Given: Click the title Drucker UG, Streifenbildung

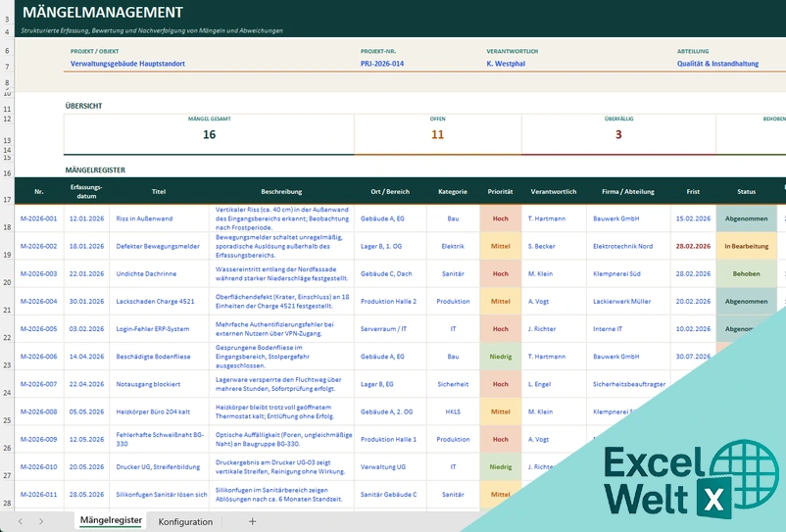Looking at the screenshot, I should click(x=158, y=466).
